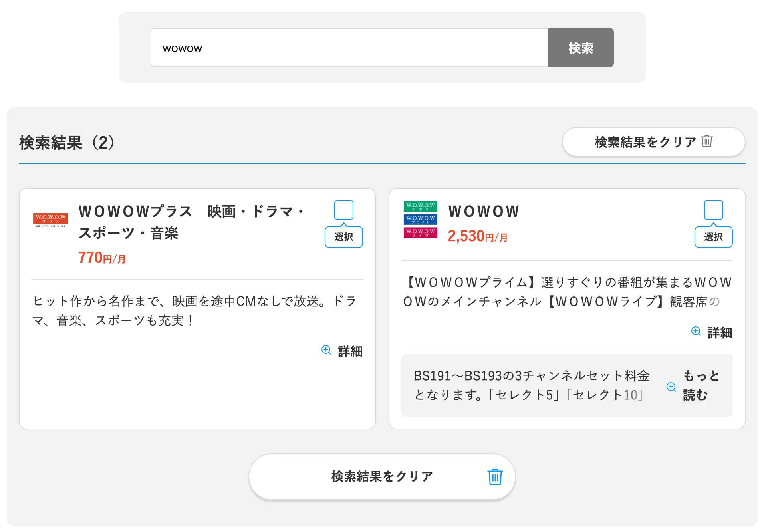Click the gray trash icon in the top clear button
This screenshot has width=766, height=532.
point(706,141)
